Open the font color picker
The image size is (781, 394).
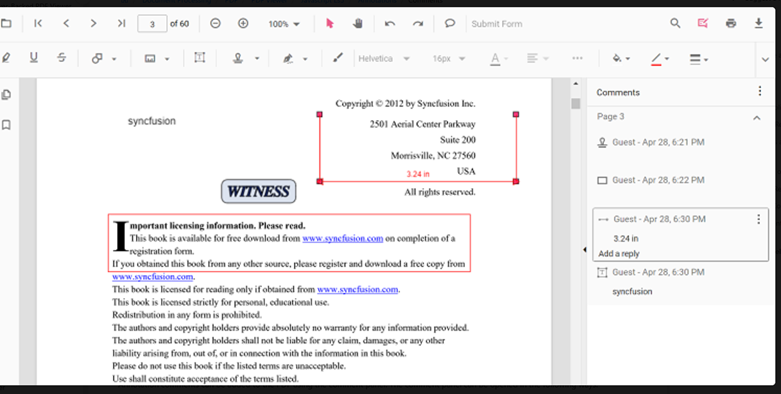pyautogui.click(x=499, y=59)
